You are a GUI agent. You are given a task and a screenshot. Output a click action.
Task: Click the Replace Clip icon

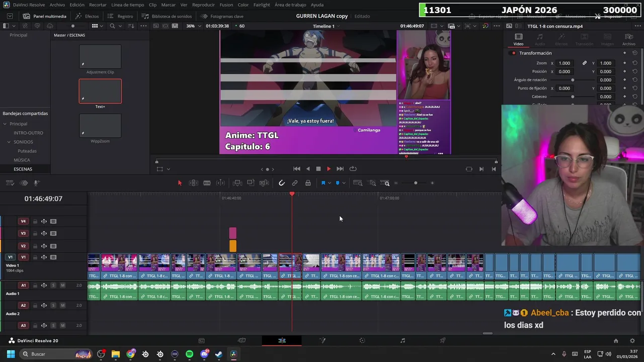coord(264,183)
